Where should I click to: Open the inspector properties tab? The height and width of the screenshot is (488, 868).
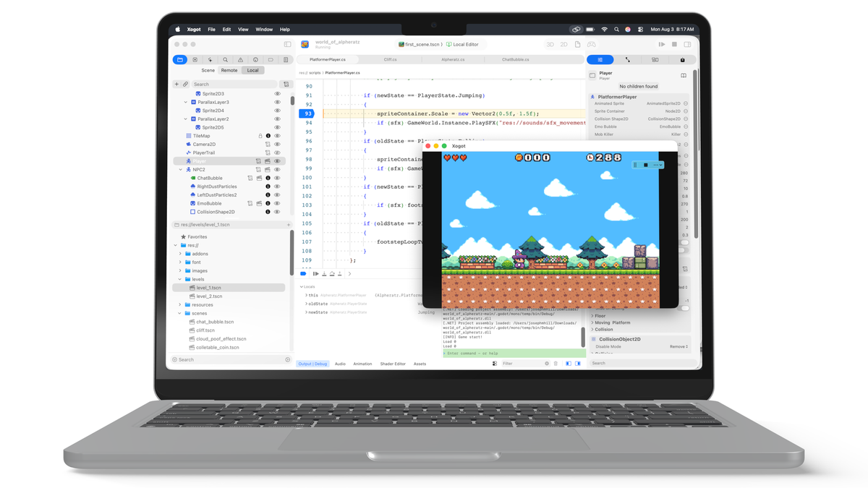coord(600,60)
